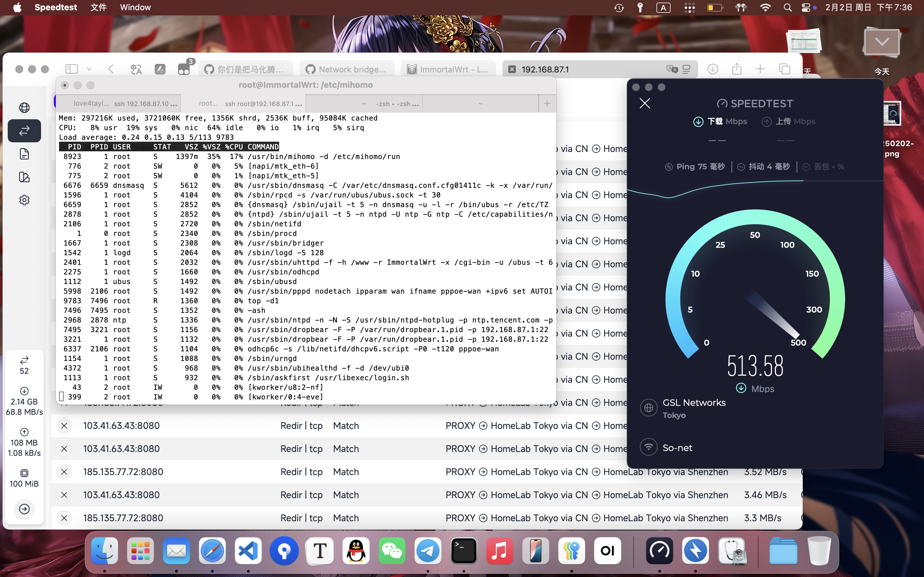924x577 pixels.
Task: Add a new terminal tab with plus
Action: 547,104
